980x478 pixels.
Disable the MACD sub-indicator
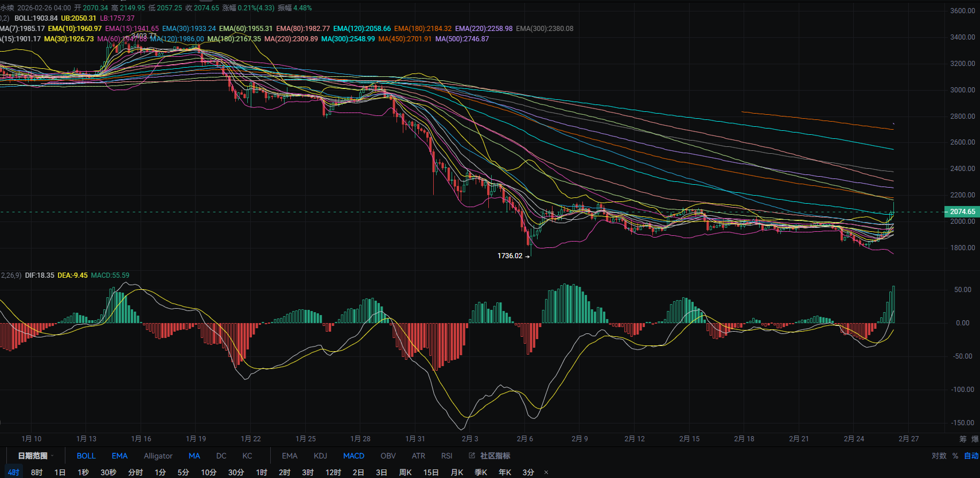pyautogui.click(x=353, y=456)
